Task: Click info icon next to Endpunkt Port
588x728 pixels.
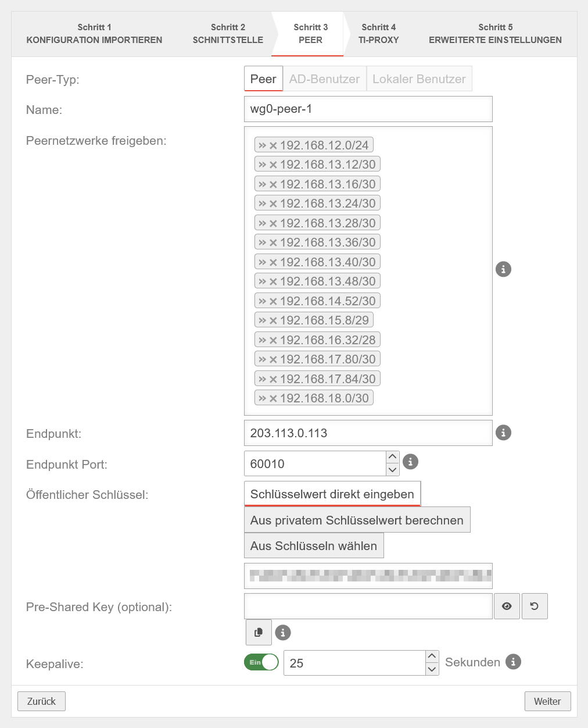Action: click(410, 462)
